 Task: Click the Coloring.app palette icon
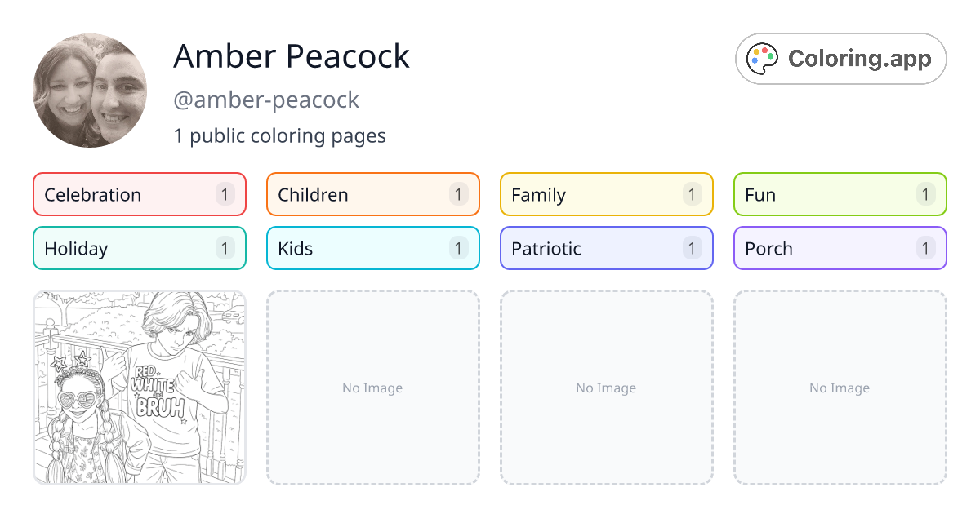(x=764, y=59)
